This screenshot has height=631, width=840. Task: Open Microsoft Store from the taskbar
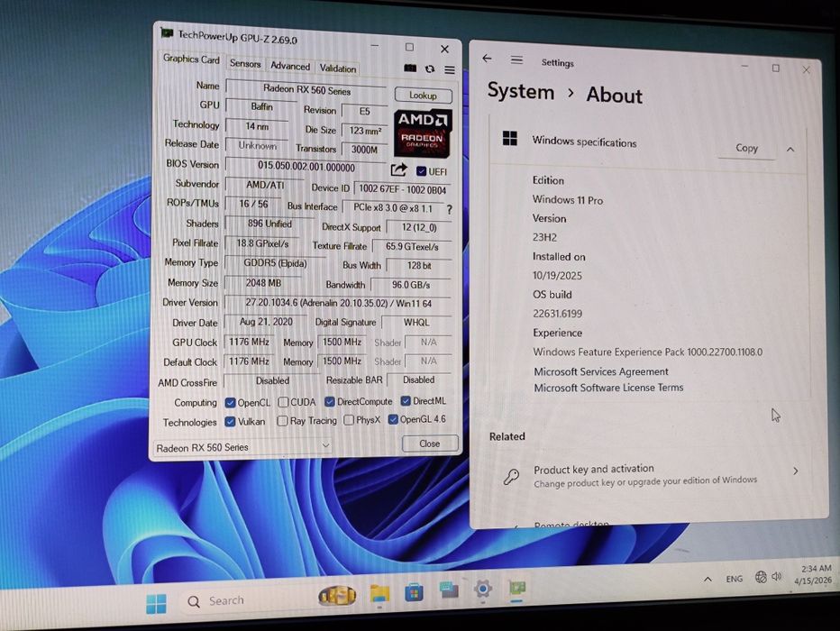(x=414, y=592)
